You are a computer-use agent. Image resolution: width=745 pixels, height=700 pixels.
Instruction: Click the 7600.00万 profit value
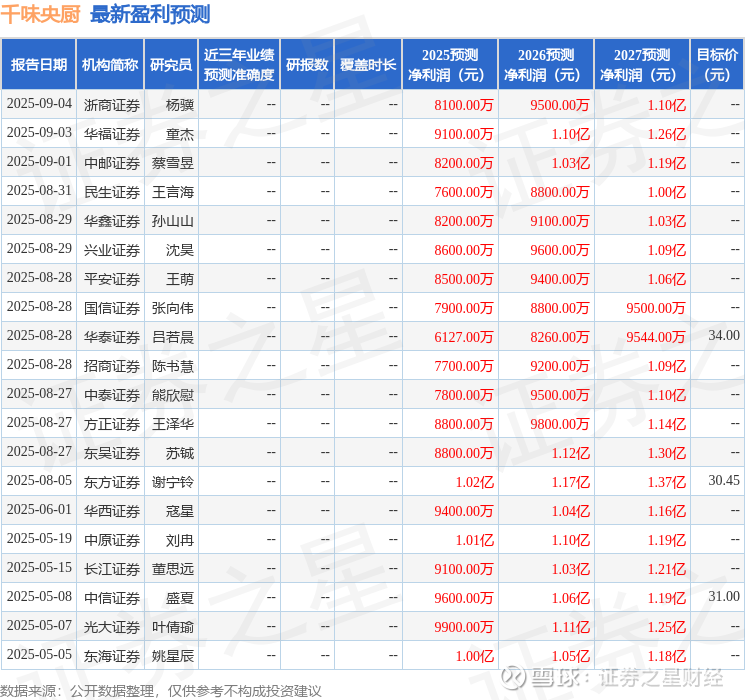[464, 192]
